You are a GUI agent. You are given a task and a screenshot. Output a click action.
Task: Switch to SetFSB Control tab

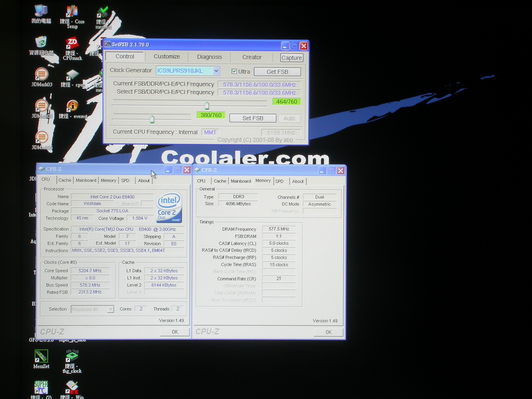click(x=125, y=57)
